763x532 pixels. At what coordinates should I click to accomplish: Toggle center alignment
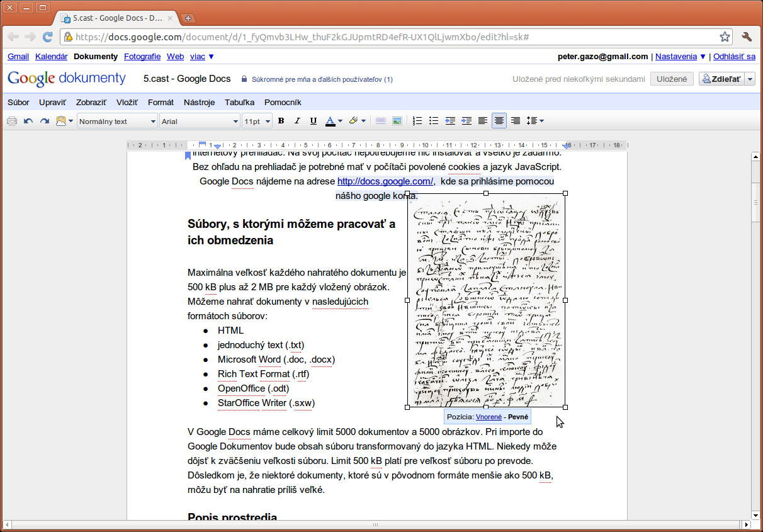tap(499, 121)
